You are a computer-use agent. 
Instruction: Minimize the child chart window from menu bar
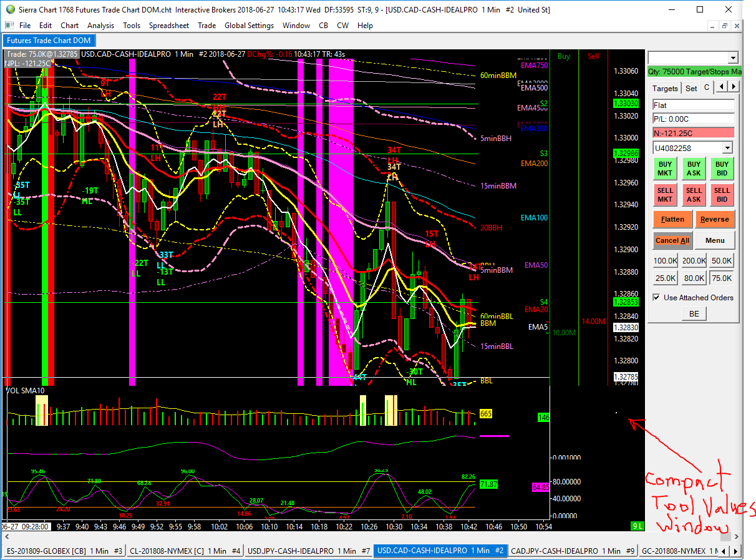click(x=712, y=25)
